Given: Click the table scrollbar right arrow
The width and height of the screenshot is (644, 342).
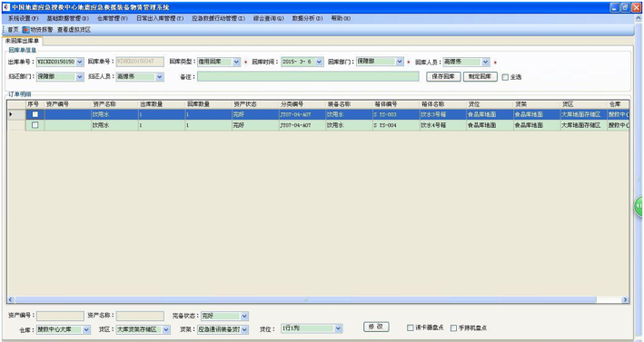Looking at the screenshot, I should click(625, 299).
